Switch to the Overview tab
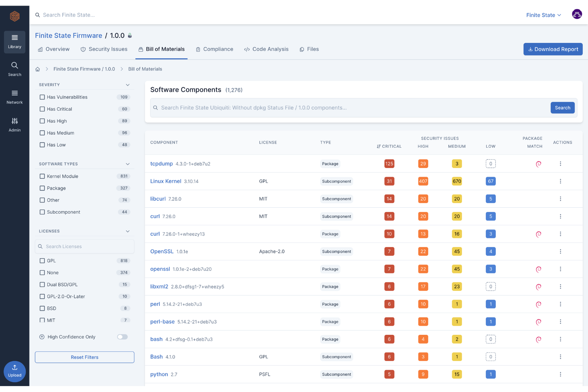Screen dimensions: 588x392 click(x=54, y=49)
